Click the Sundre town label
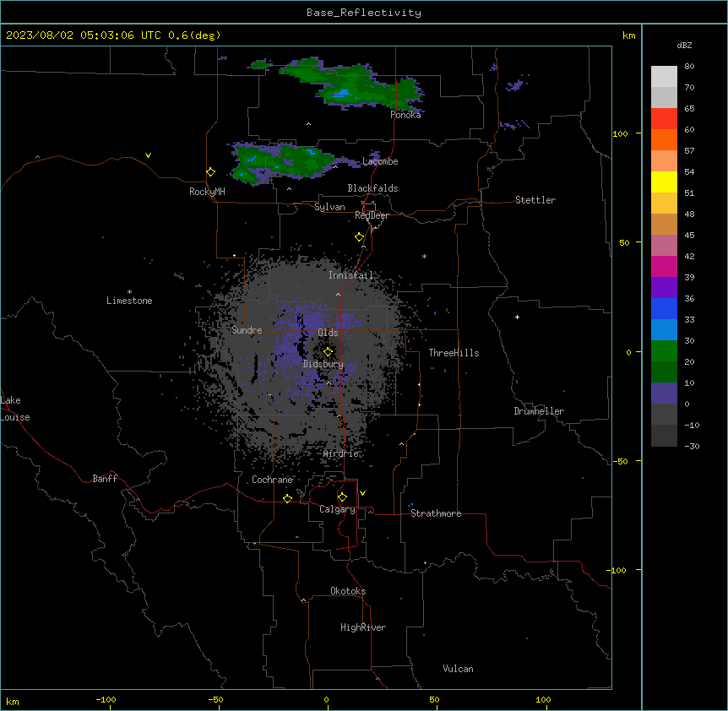728x711 pixels. tap(247, 330)
